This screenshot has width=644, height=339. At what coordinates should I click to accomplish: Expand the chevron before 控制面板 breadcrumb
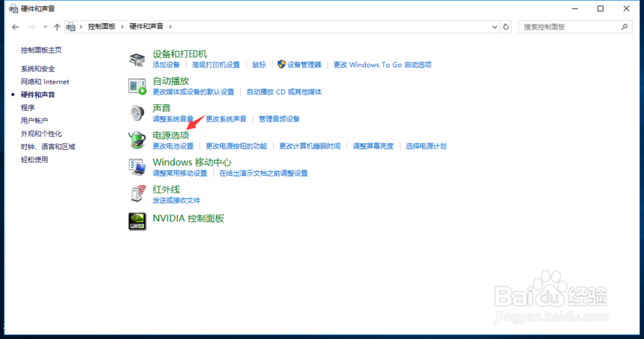(x=81, y=26)
